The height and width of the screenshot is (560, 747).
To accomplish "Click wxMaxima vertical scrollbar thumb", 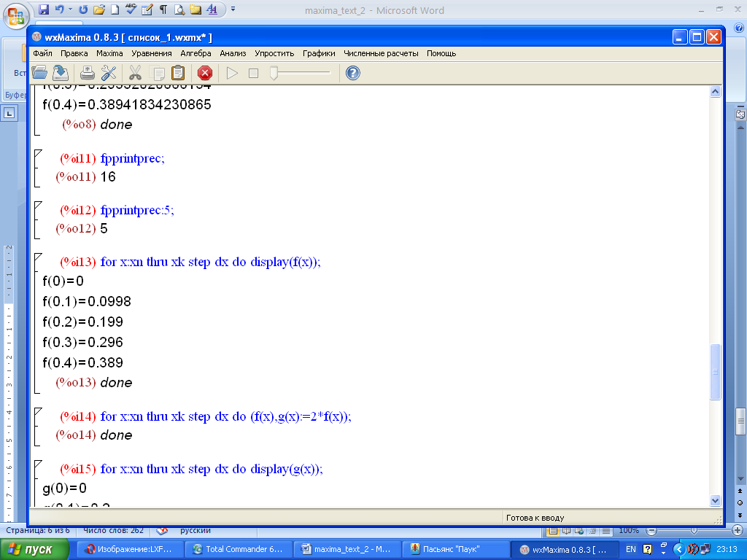I will click(x=715, y=372).
